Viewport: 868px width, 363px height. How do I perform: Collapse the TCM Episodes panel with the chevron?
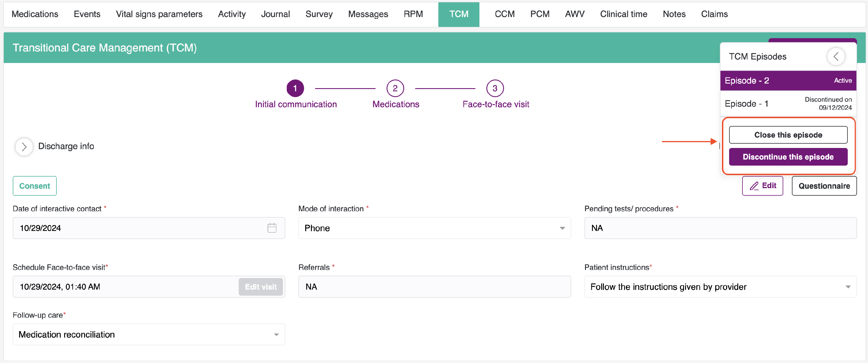[836, 57]
